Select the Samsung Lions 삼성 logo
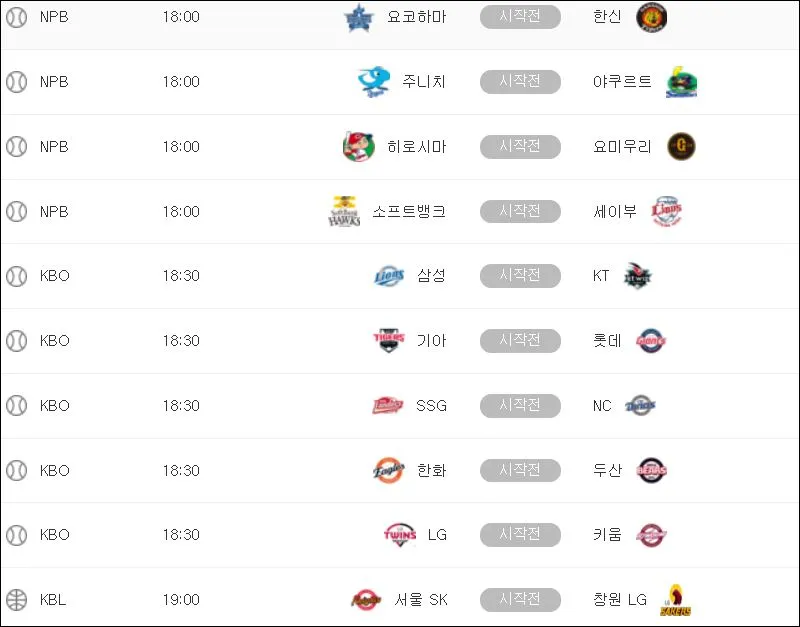Viewport: 800px width, 627px height. 389,276
